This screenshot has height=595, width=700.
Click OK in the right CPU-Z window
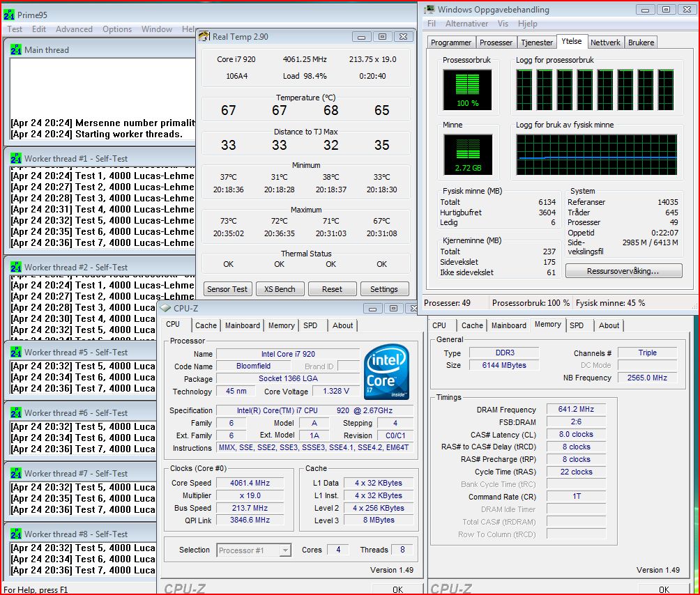point(664,589)
